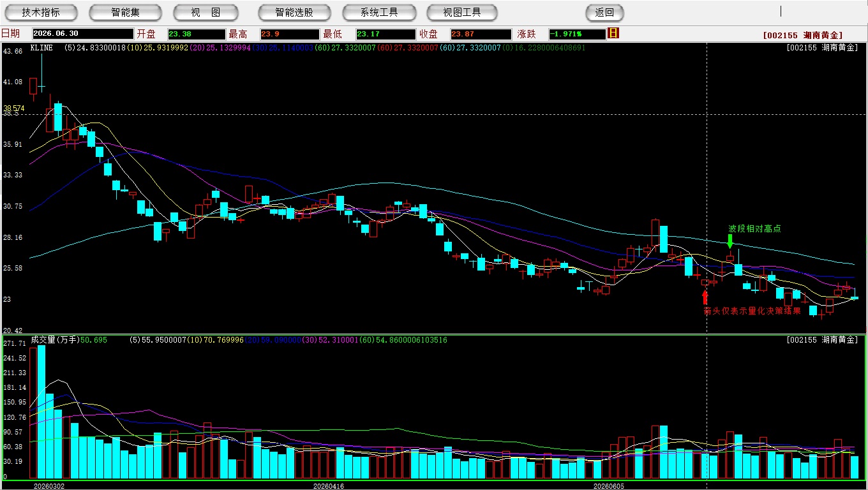
Task: Click the 38.574 price marker
Action: pyautogui.click(x=14, y=108)
